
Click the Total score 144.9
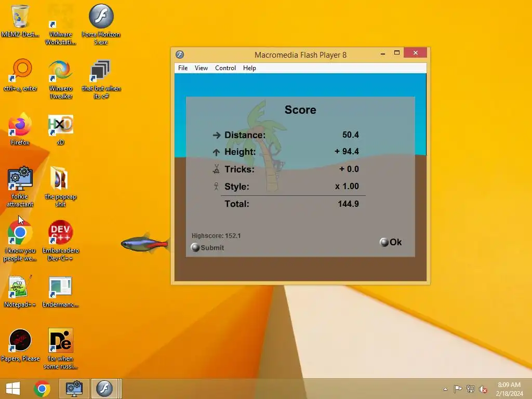tap(348, 204)
